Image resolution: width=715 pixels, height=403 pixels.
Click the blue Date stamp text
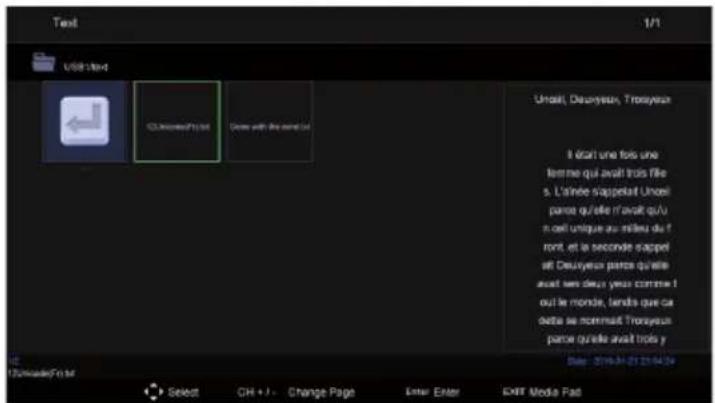621,361
